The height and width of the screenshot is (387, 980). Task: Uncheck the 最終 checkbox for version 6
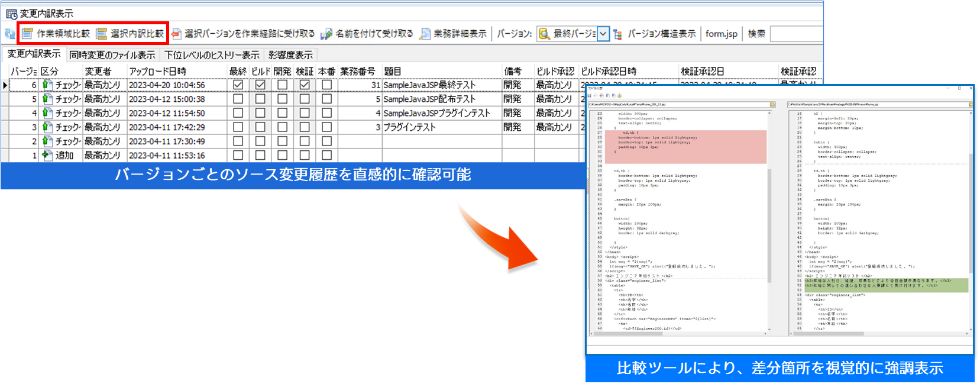[238, 85]
